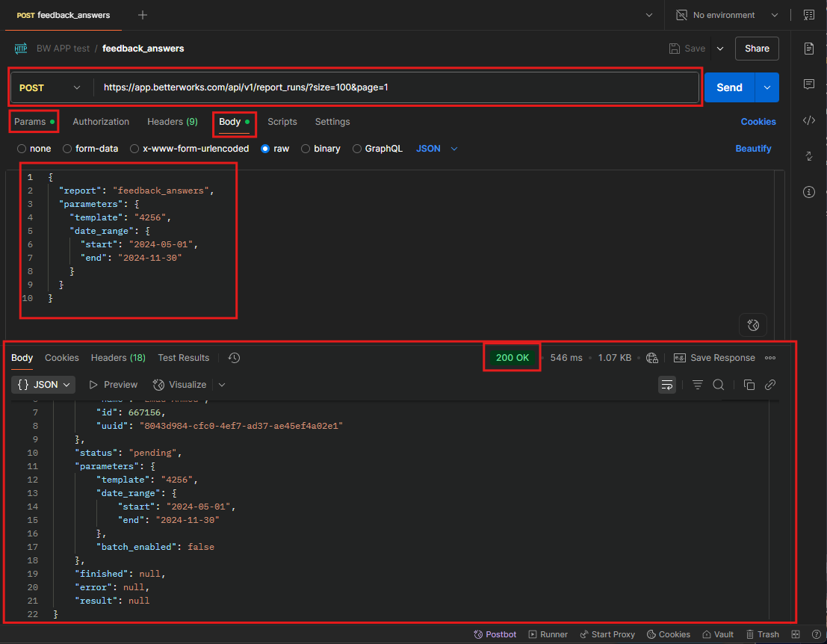Search within the response body

718,384
